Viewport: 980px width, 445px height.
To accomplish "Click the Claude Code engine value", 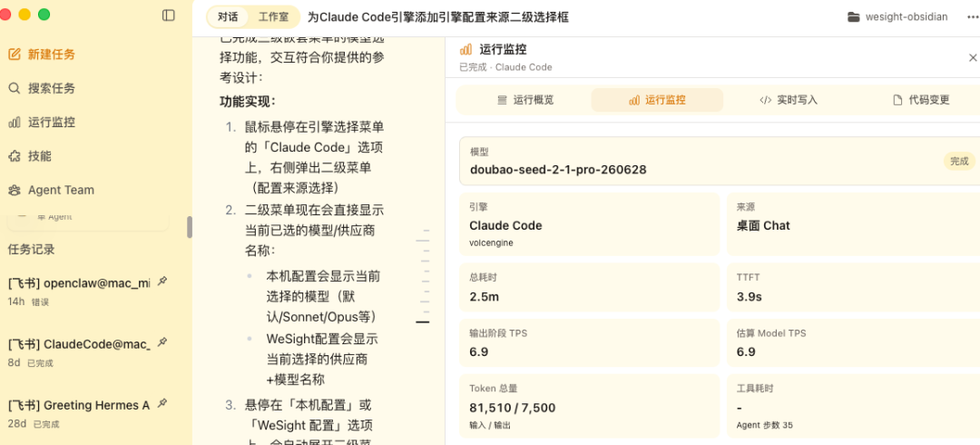I will (505, 225).
